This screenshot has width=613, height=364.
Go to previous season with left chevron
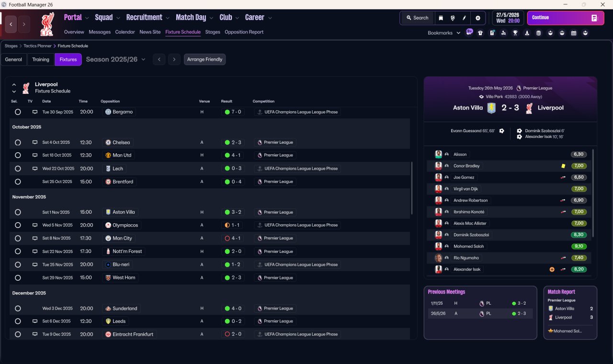[x=159, y=59]
